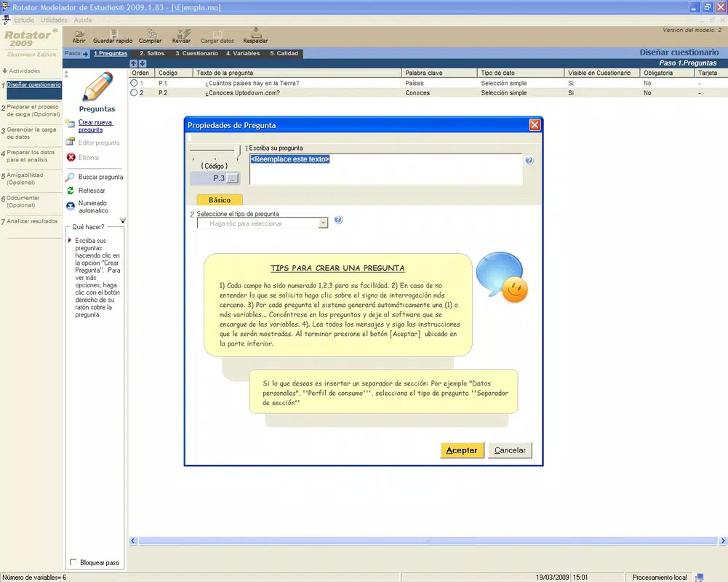Click the Aceptar button
Image resolution: width=728 pixels, height=582 pixels.
[x=462, y=450]
